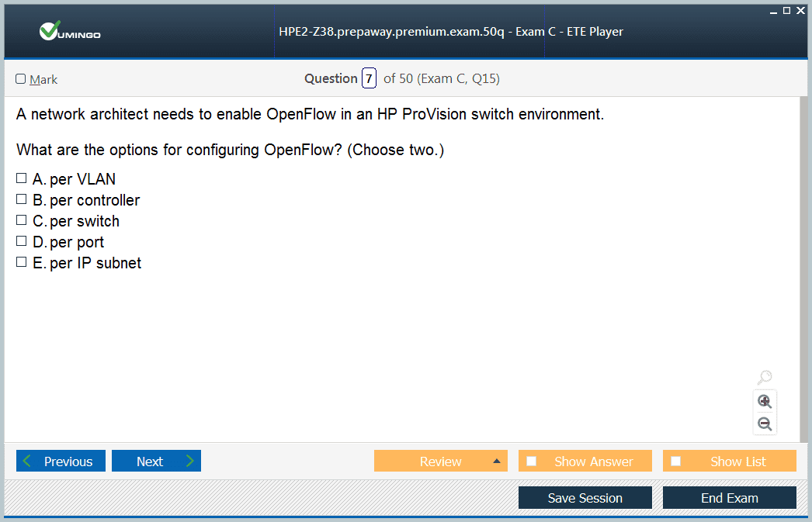This screenshot has width=812, height=522.
Task: Go to the Next question
Action: [x=156, y=461]
